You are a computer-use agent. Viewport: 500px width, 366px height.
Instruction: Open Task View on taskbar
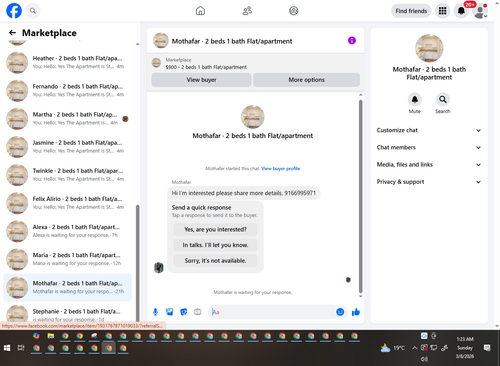(x=21, y=348)
